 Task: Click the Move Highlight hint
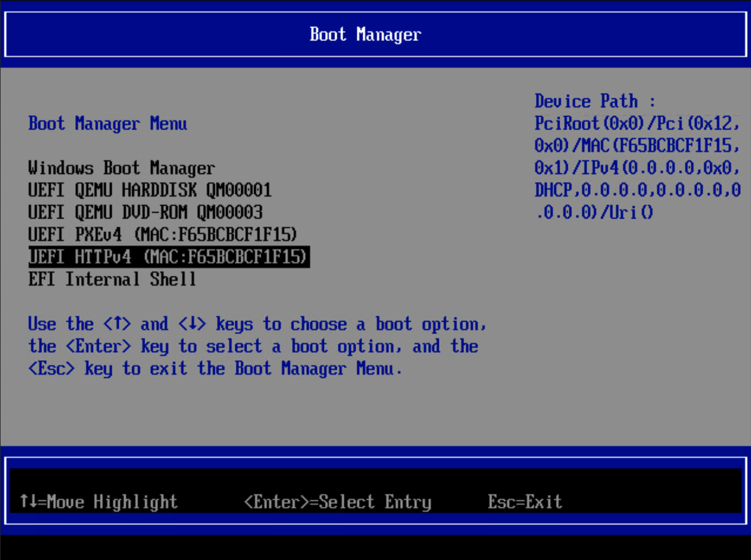(100, 502)
